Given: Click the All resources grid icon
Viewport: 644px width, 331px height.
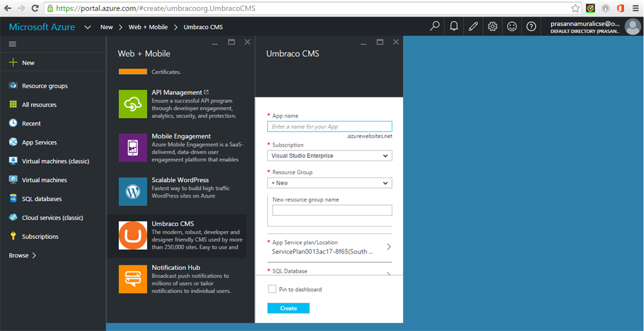Looking at the screenshot, I should pos(13,104).
